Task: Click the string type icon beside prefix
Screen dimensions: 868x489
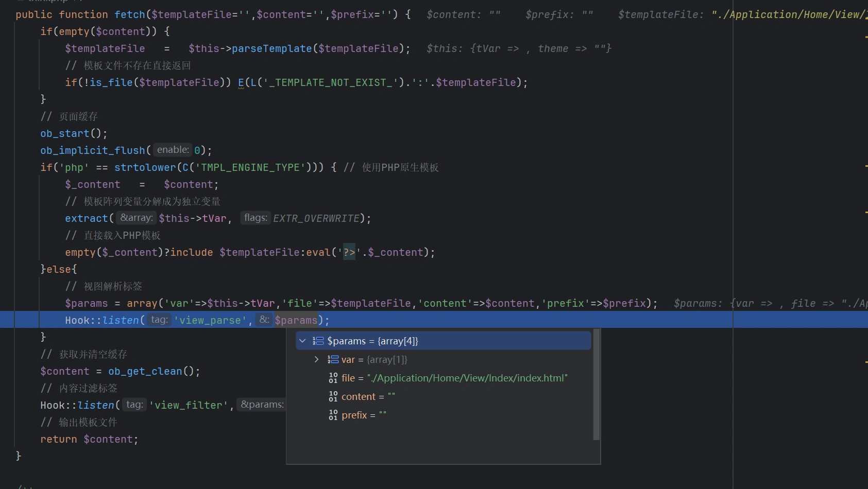Action: click(333, 415)
